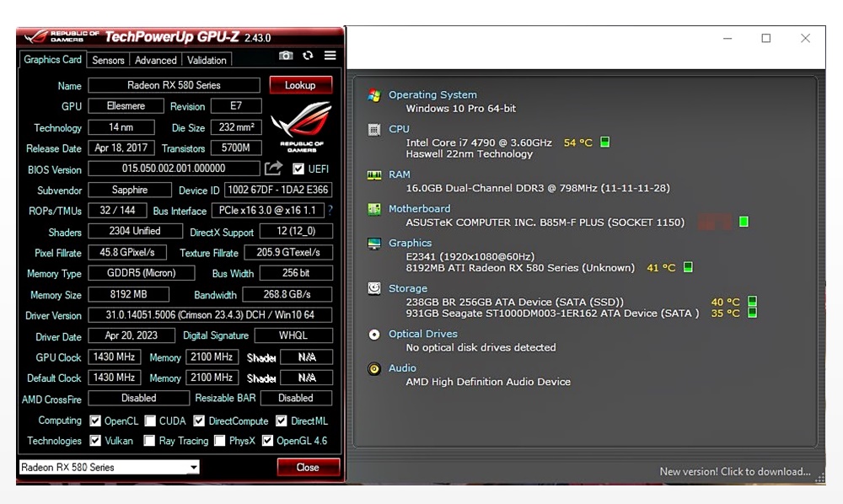Click the BIOS export share icon
Image resolution: width=843 pixels, height=504 pixels.
(274, 169)
